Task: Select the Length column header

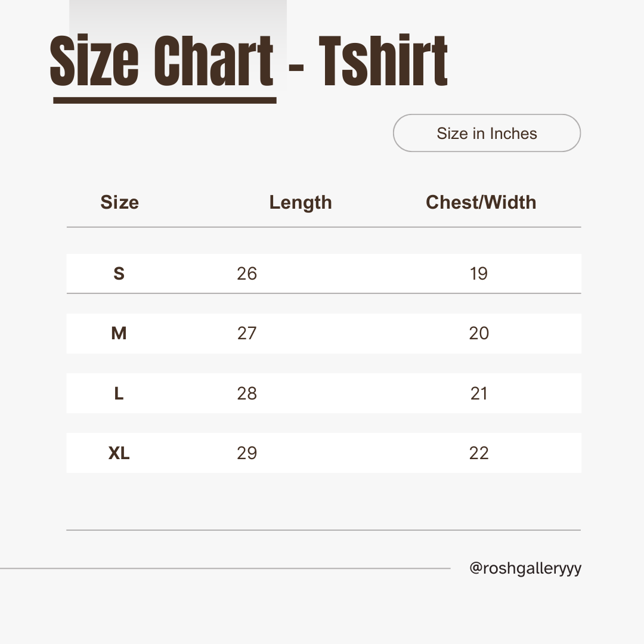Action: pos(300,203)
